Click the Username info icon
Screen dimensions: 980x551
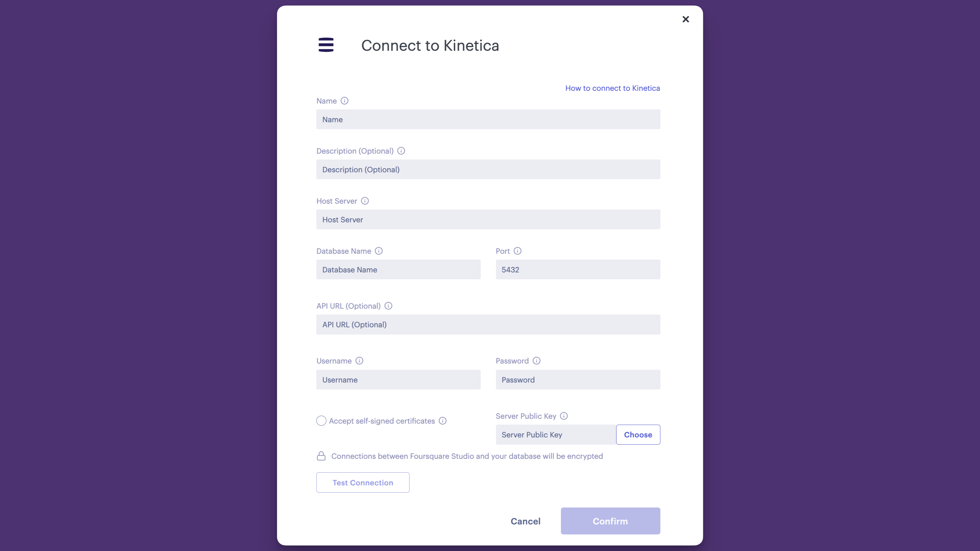359,361
